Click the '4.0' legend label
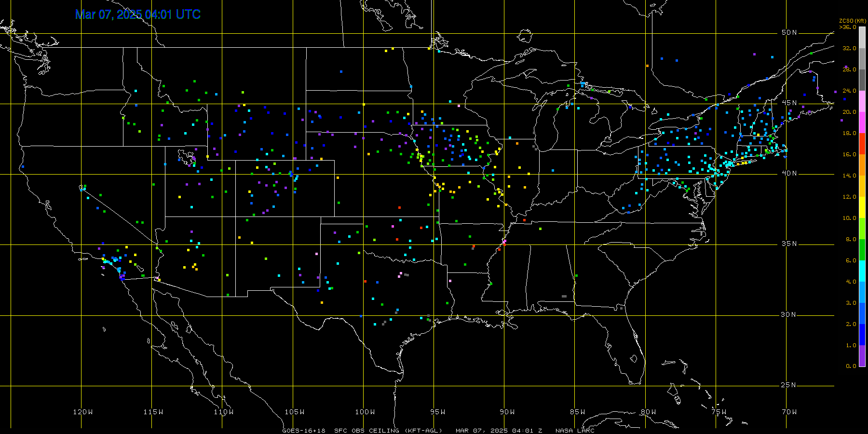868x434 pixels. [851, 282]
